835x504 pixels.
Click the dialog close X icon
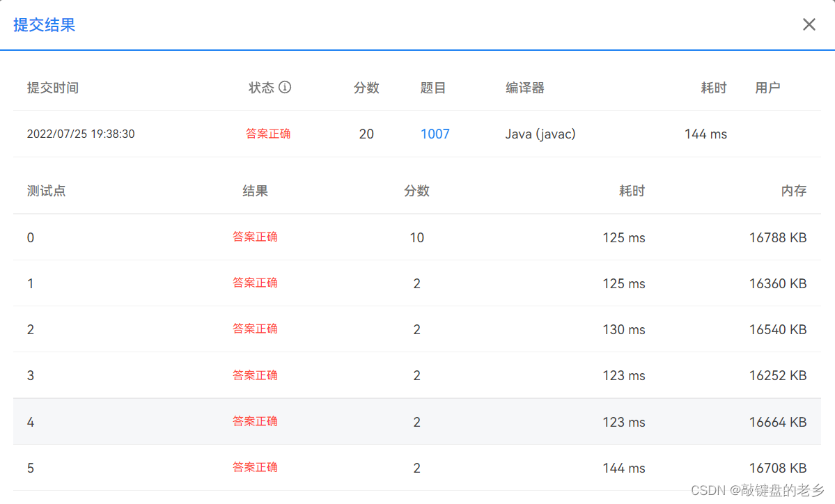(809, 24)
